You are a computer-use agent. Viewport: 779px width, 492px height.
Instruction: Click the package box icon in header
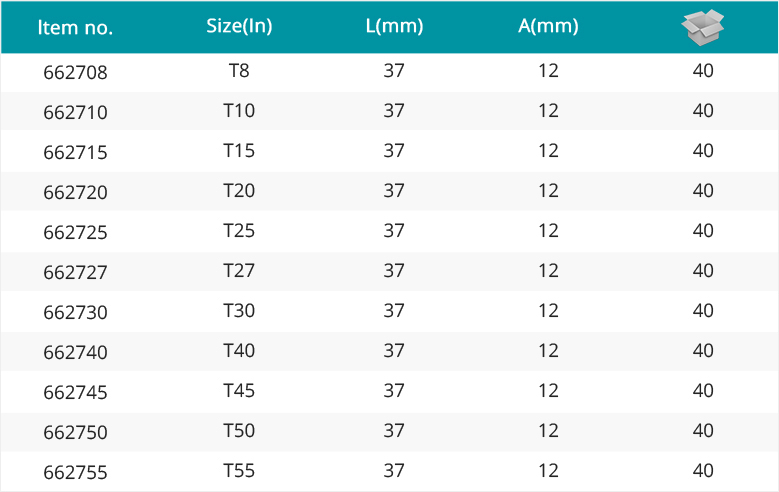(x=702, y=27)
